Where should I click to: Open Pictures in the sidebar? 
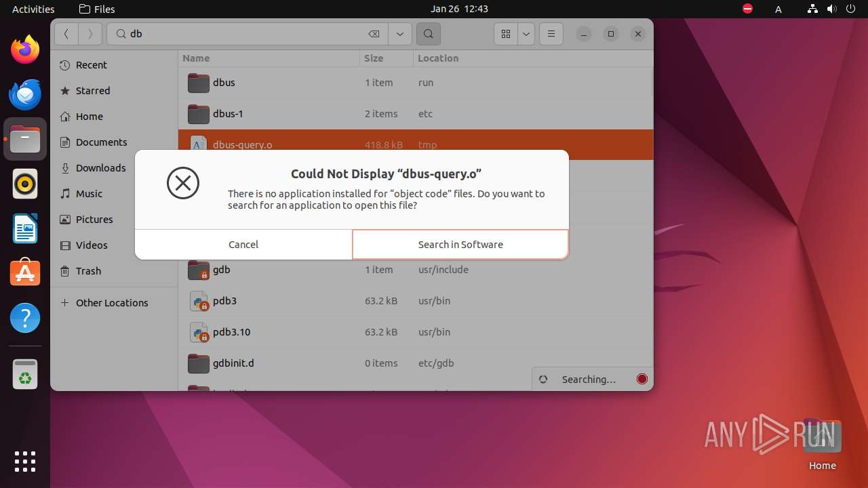pos(114,220)
